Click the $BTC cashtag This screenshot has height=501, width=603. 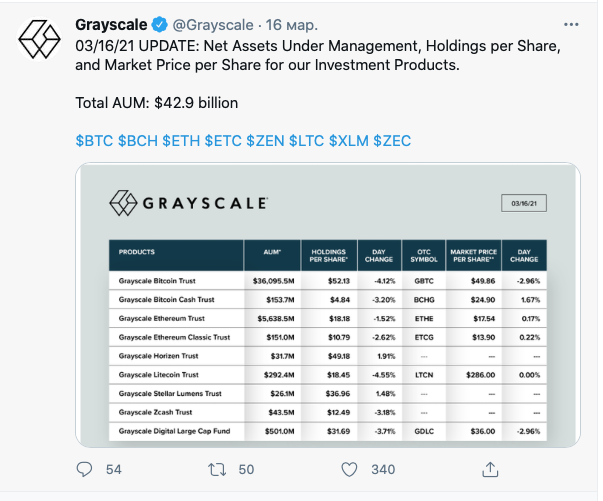click(x=94, y=140)
